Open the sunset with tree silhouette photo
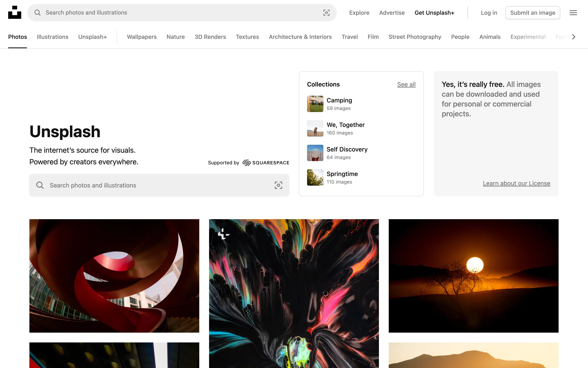Screen dimensions: 588x368 (473, 276)
